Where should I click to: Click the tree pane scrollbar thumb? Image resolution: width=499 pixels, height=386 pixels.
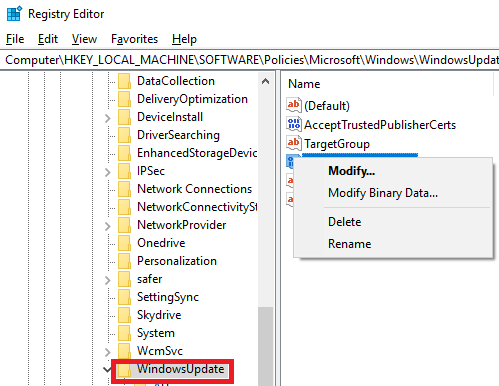(x=266, y=346)
